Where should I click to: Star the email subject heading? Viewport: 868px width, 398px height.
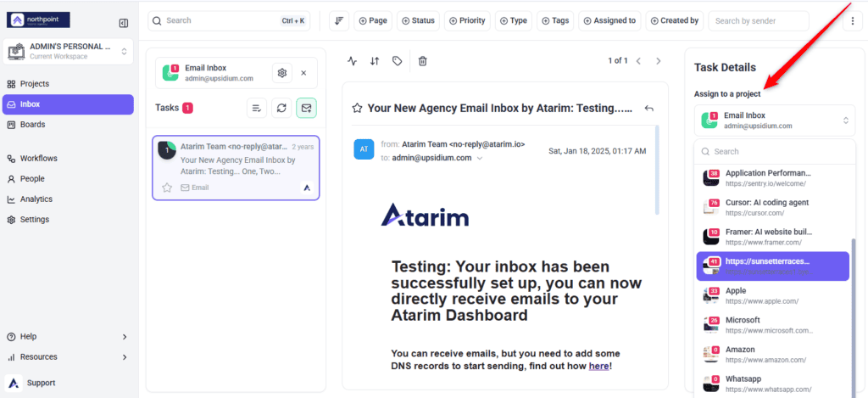point(357,108)
